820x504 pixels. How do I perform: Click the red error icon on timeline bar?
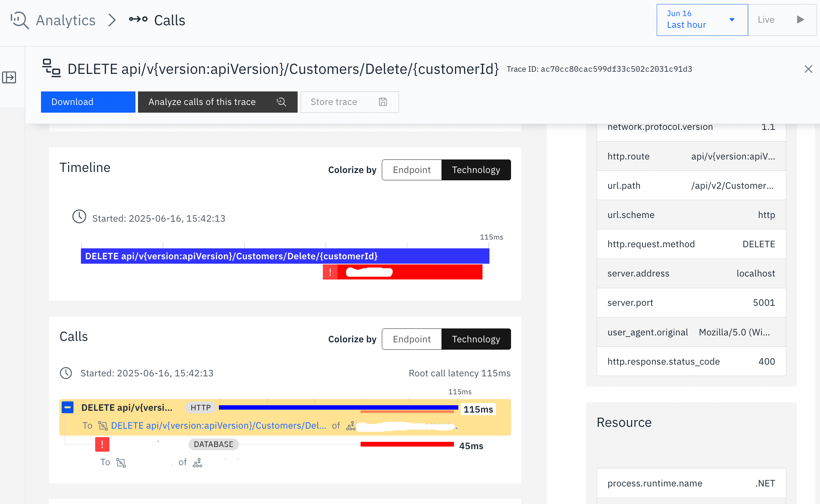(x=330, y=272)
